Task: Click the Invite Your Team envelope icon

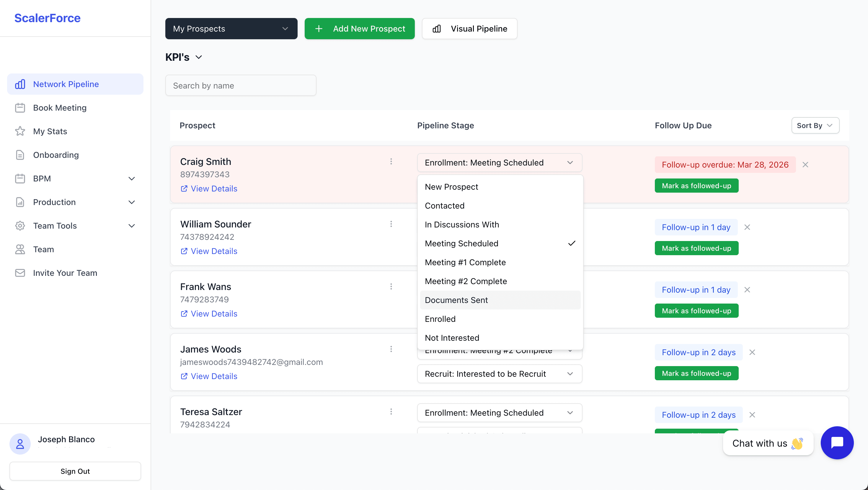Action: tap(20, 273)
